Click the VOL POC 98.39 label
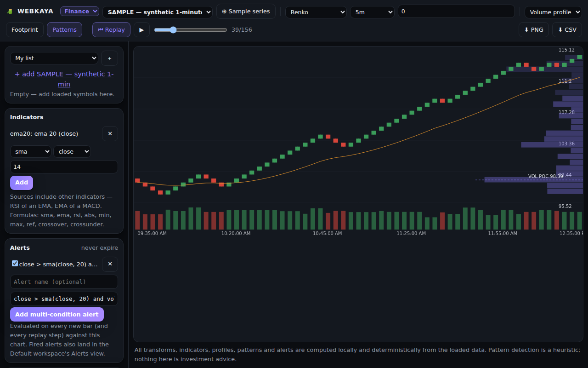Viewport: 588px width, 368px height. pos(546,176)
